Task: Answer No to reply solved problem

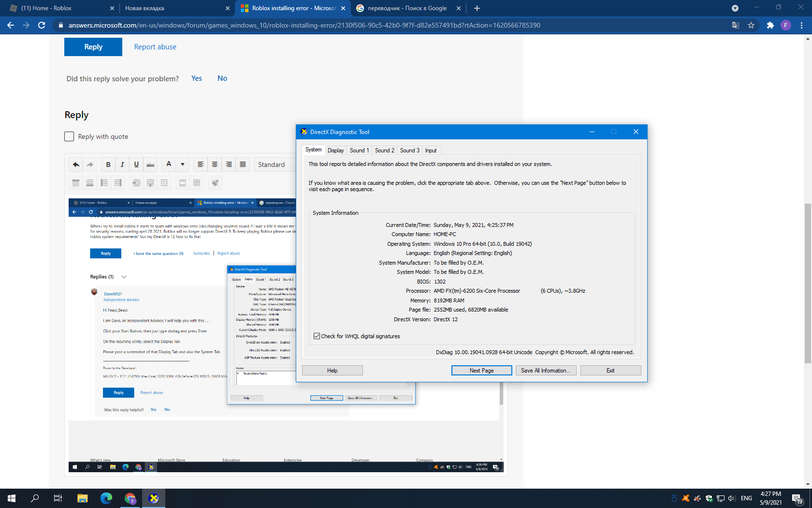Action: tap(222, 78)
